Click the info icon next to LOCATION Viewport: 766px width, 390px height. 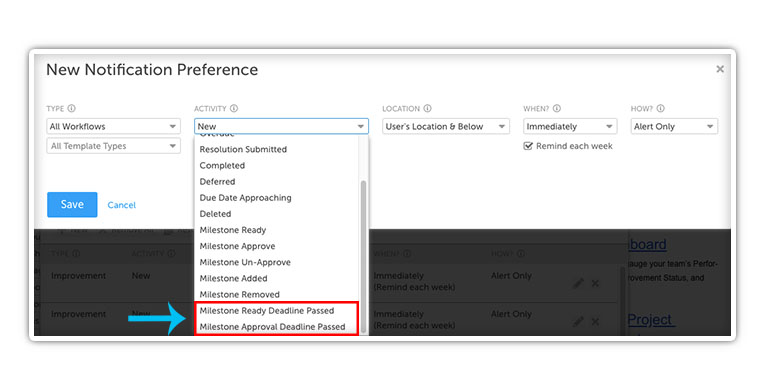[x=427, y=108]
